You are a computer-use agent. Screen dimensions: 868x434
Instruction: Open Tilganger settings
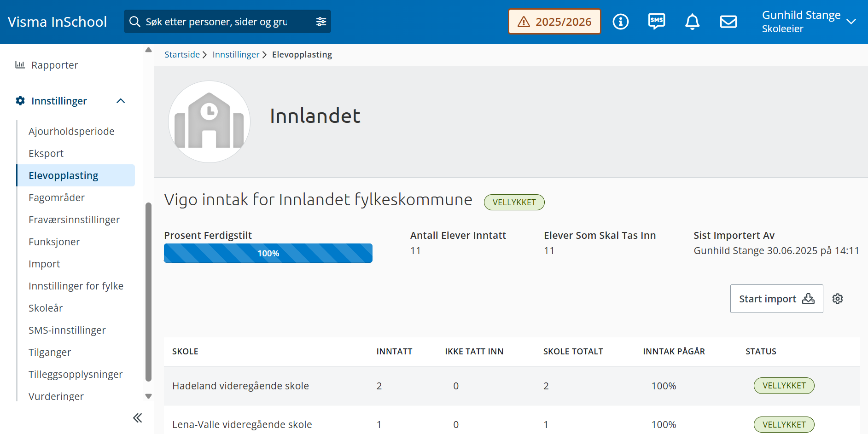(50, 352)
